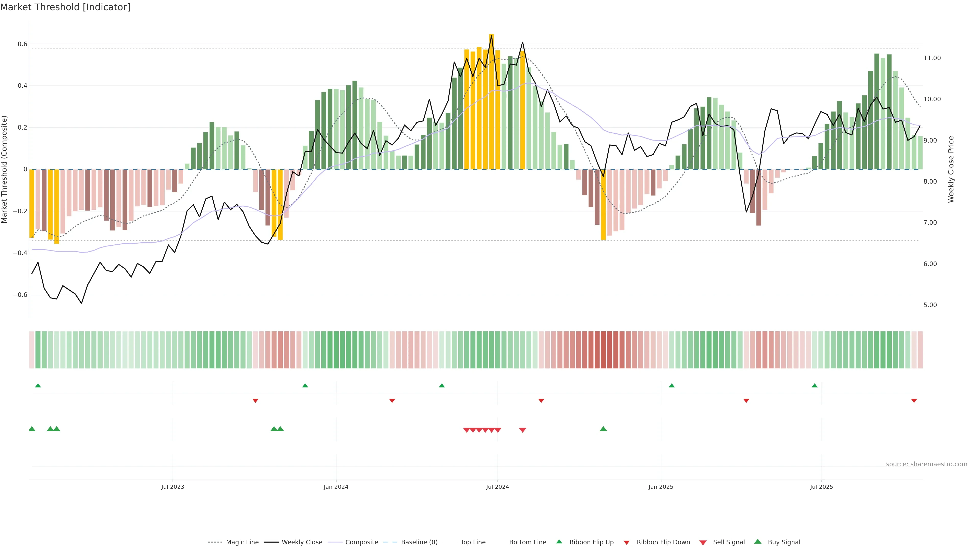Click the Ribbon Flip Up marker near Jan 2025

(x=671, y=386)
